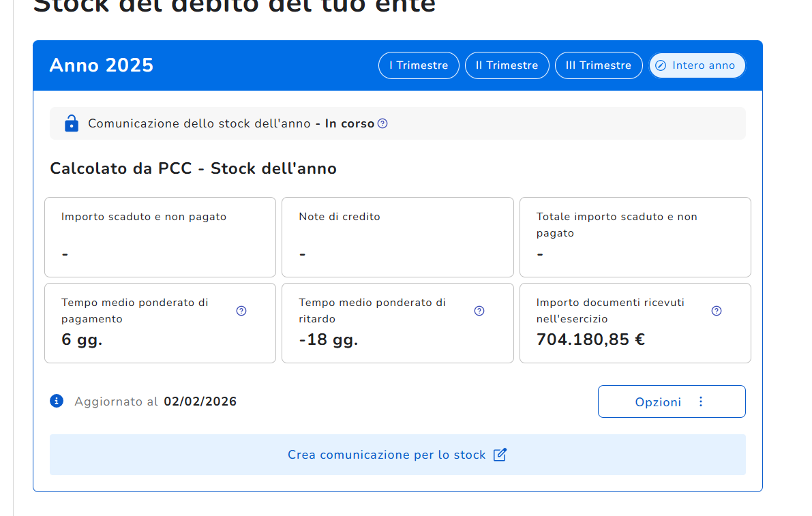Open help icon beside In corso status
Viewport: 812px width, 516px height.
382,123
